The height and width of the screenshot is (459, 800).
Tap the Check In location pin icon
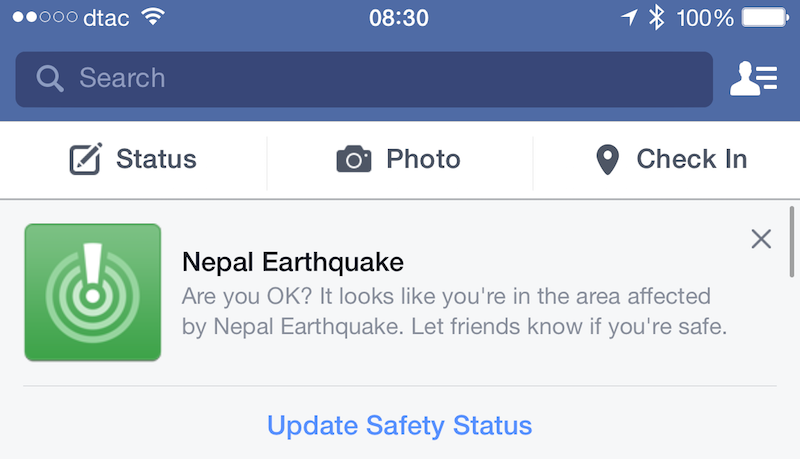(607, 160)
